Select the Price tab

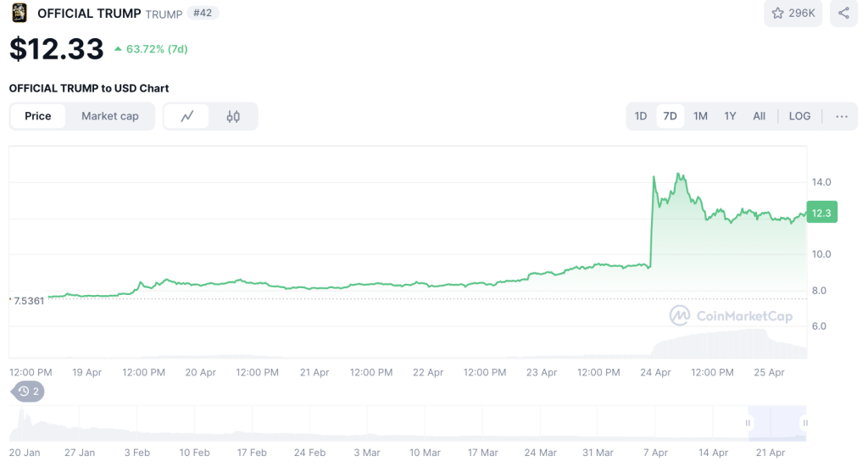point(37,116)
